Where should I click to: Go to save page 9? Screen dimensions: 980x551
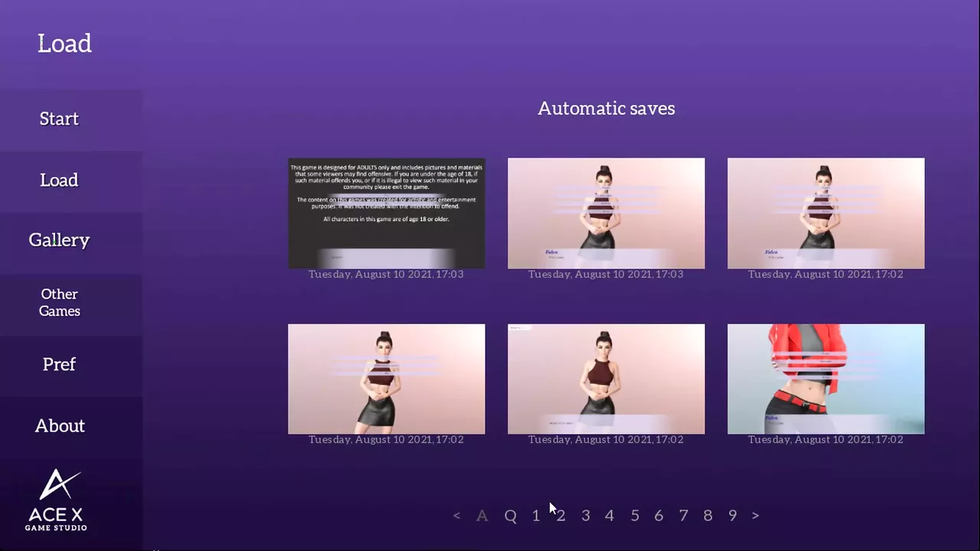point(733,516)
